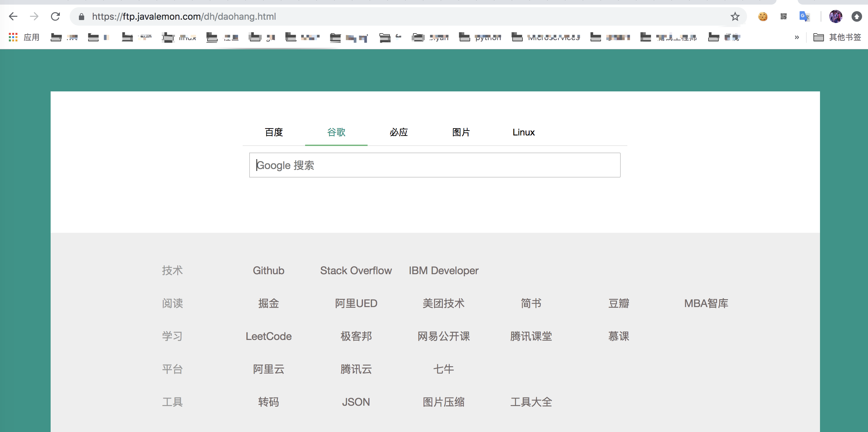Open the 网易公开课 link
The image size is (868, 432).
(444, 336)
